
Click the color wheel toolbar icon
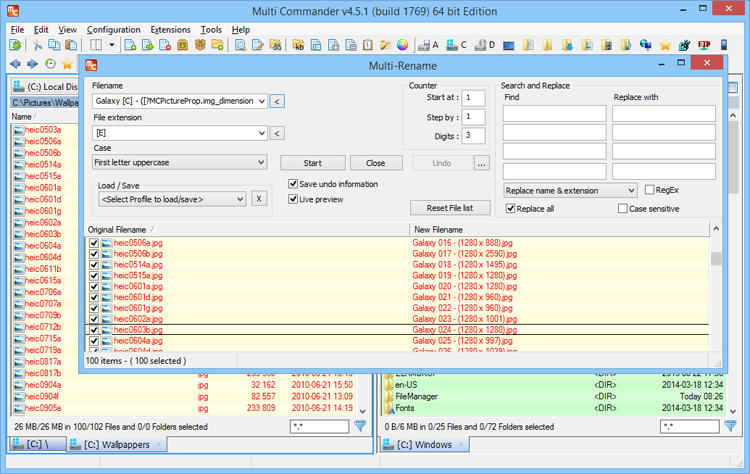(403, 45)
